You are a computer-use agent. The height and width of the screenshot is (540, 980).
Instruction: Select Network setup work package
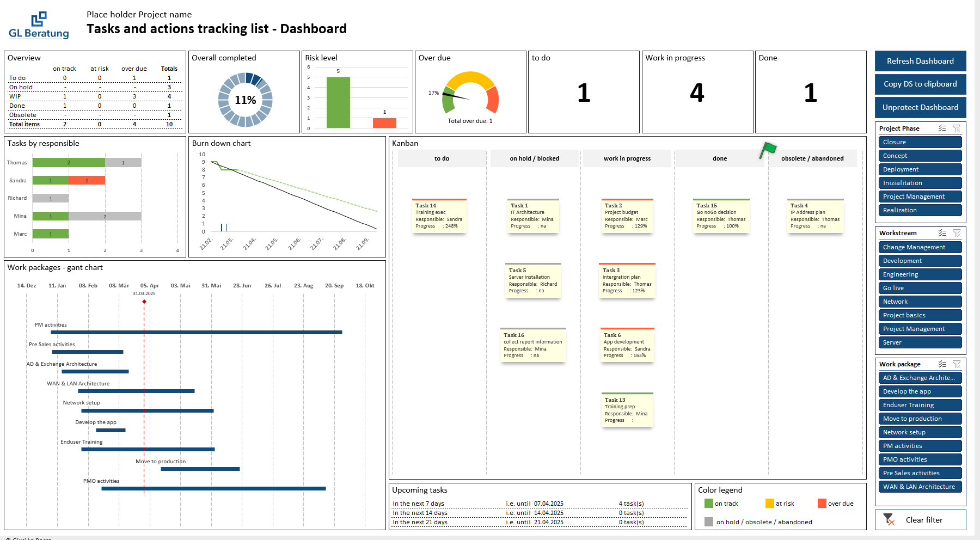click(920, 432)
